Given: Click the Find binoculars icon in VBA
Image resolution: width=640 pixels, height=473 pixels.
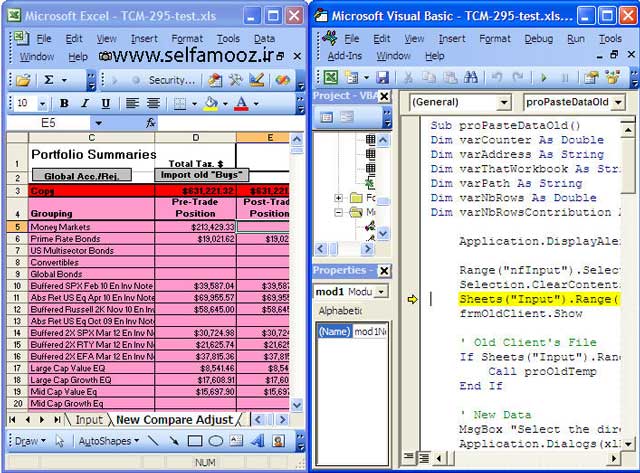Looking at the screenshot, I should pos(471,77).
